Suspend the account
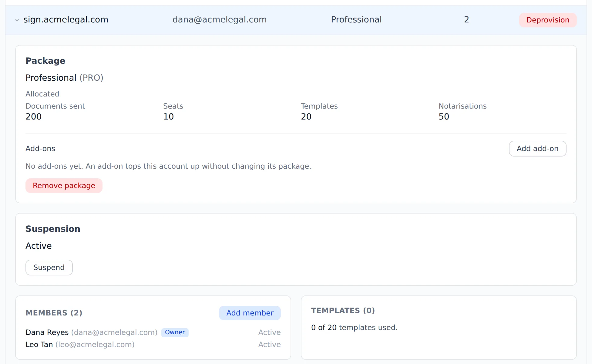The height and width of the screenshot is (364, 592). point(49,268)
